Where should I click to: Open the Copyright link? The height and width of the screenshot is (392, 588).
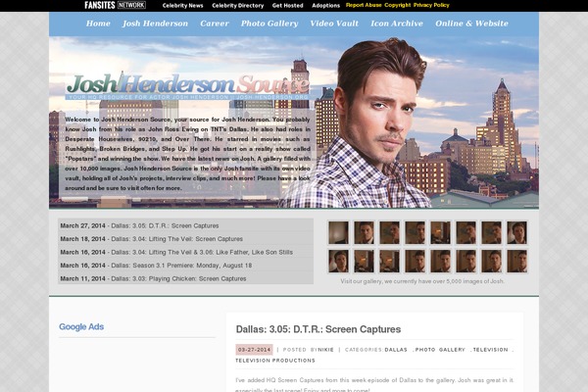398,5
